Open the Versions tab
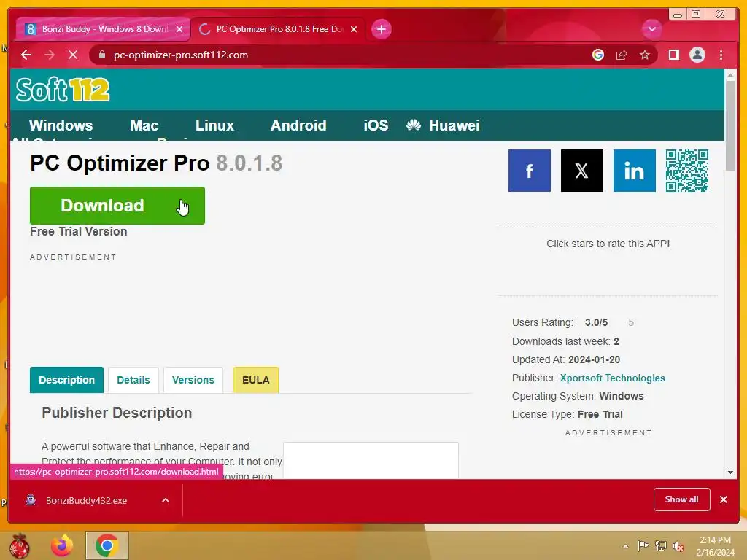The image size is (747, 560). point(193,380)
